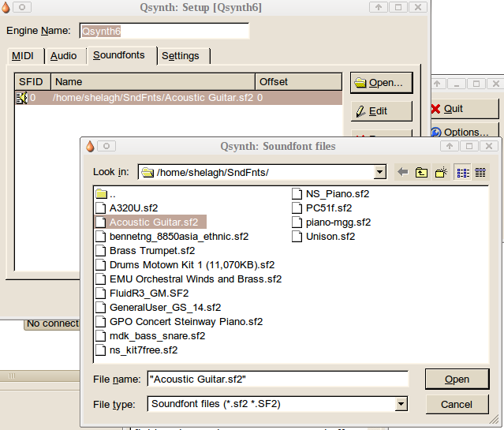The image size is (504, 430).
Task: Shade the Setup window with up arrow
Action: pos(379,7)
